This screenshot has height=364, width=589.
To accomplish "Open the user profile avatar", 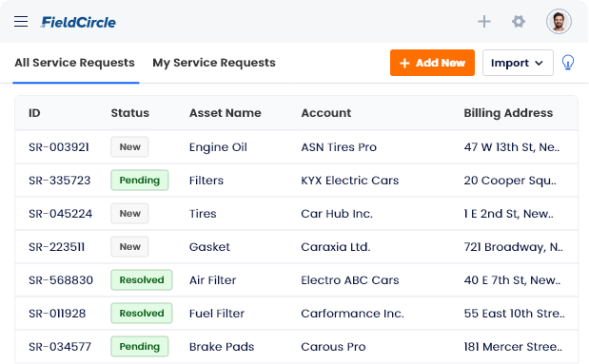I will (x=559, y=22).
